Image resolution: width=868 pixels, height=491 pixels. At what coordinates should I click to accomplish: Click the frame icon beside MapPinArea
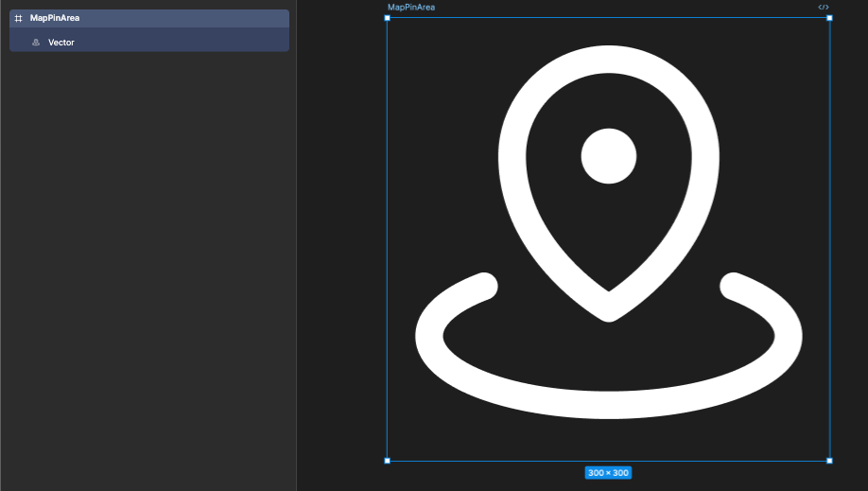tap(18, 18)
